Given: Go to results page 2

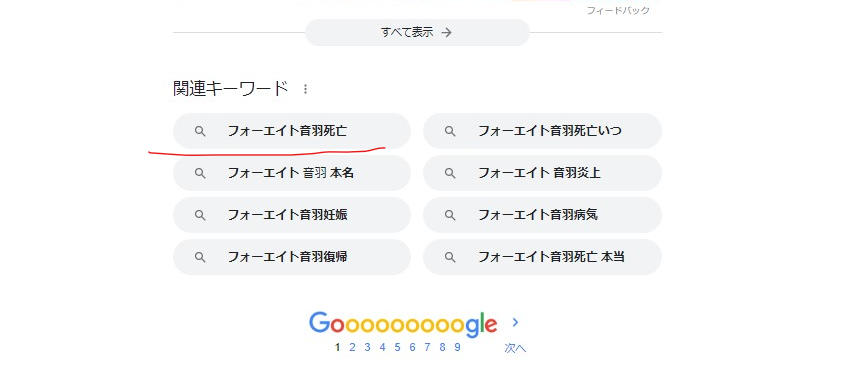Looking at the screenshot, I should (x=352, y=347).
